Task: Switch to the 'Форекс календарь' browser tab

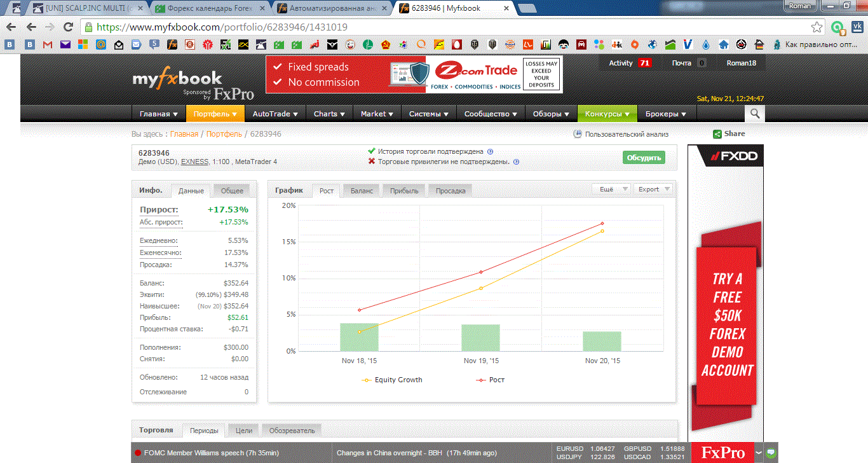Action: click(211, 8)
